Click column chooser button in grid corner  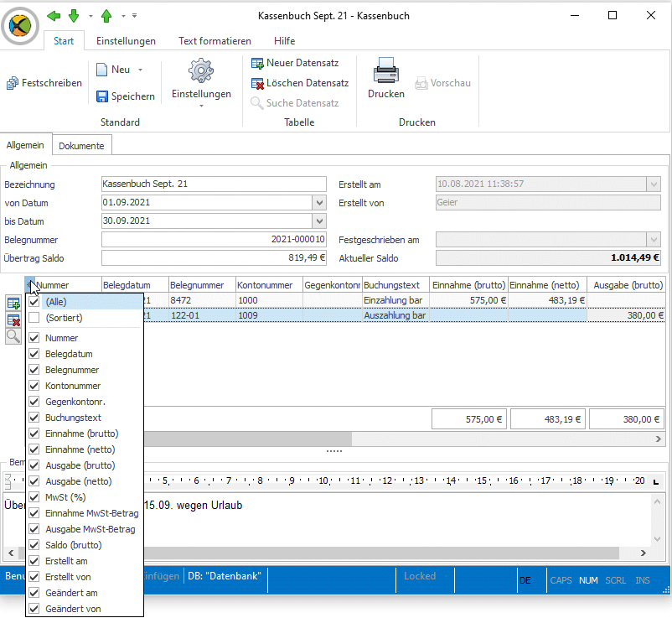pos(29,284)
